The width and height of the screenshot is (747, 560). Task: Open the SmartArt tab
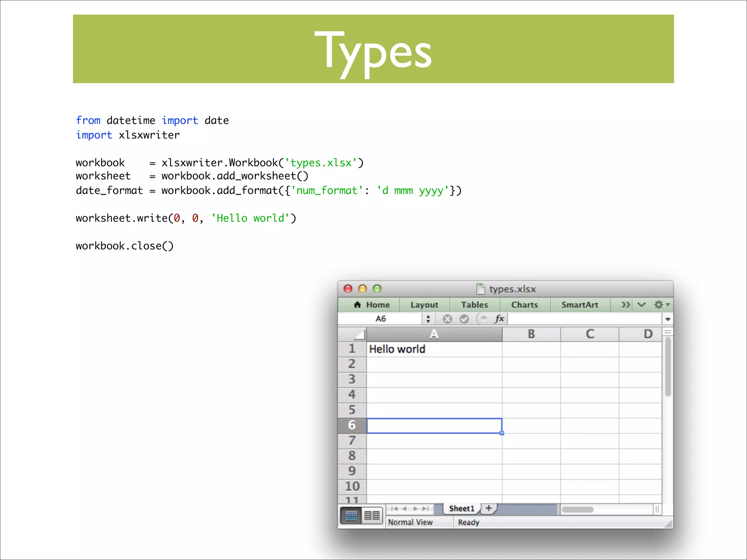tap(580, 305)
